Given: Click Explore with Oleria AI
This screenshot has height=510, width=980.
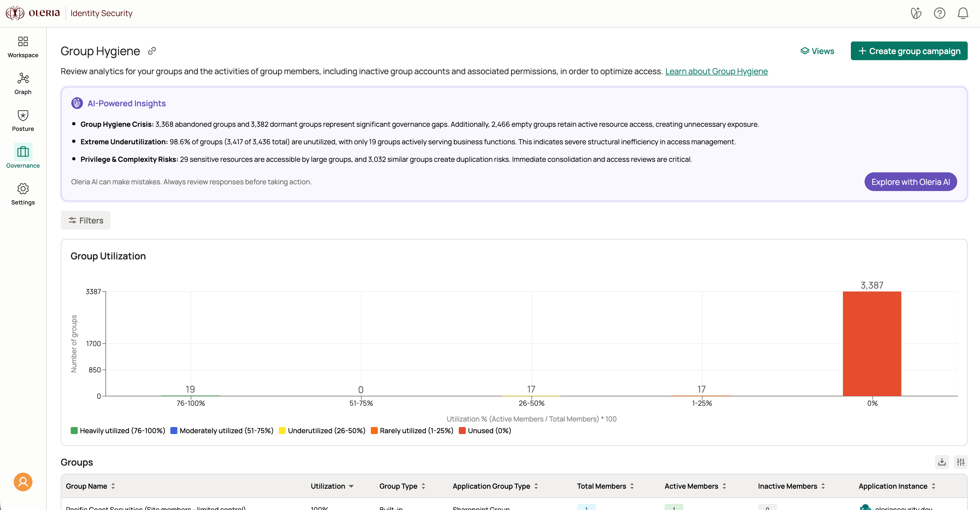Looking at the screenshot, I should pyautogui.click(x=910, y=182).
